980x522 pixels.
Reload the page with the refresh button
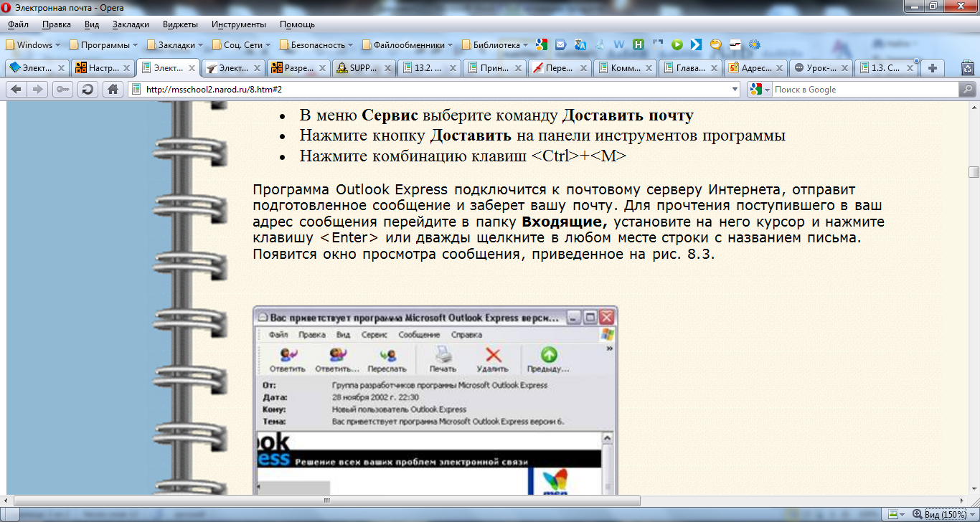click(x=88, y=90)
